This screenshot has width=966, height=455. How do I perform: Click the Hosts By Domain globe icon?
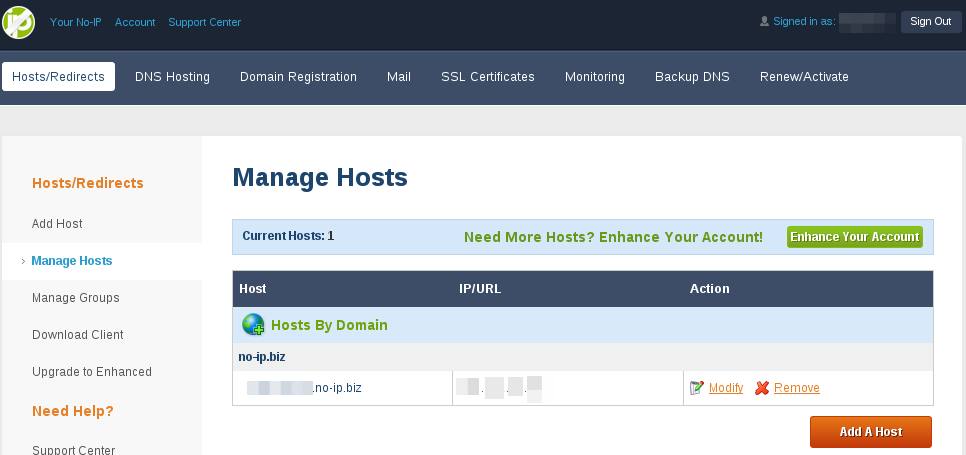click(x=253, y=324)
